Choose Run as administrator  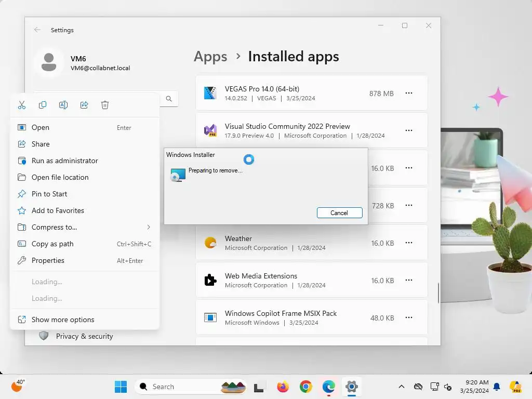click(85, 161)
